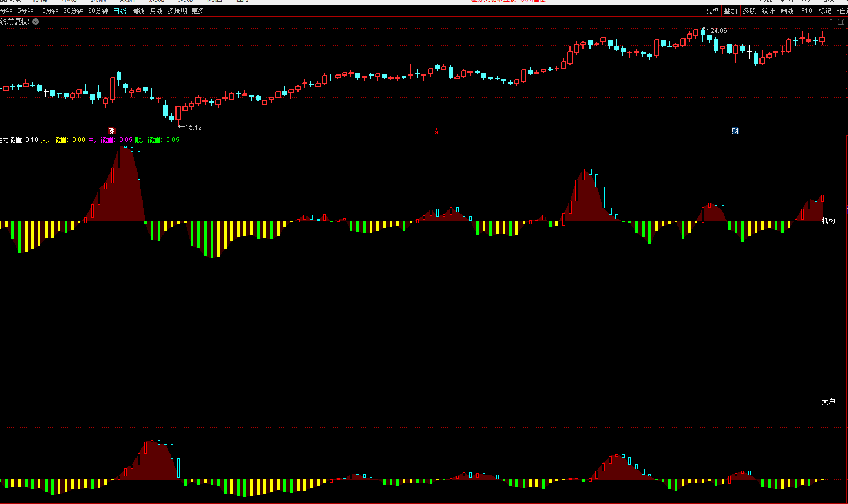
Task: Toggle the side panel layout icon
Action: [x=841, y=22]
